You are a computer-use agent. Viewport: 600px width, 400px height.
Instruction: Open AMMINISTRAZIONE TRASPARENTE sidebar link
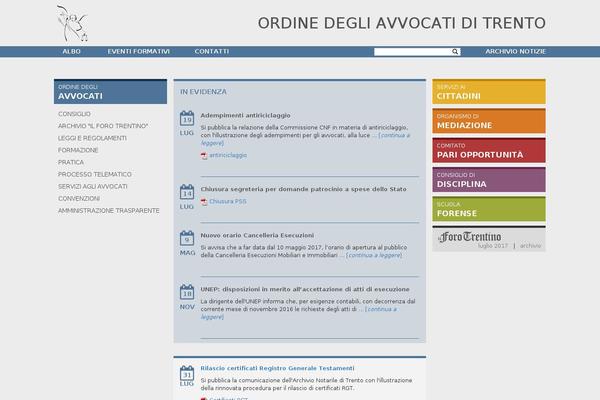pos(109,211)
